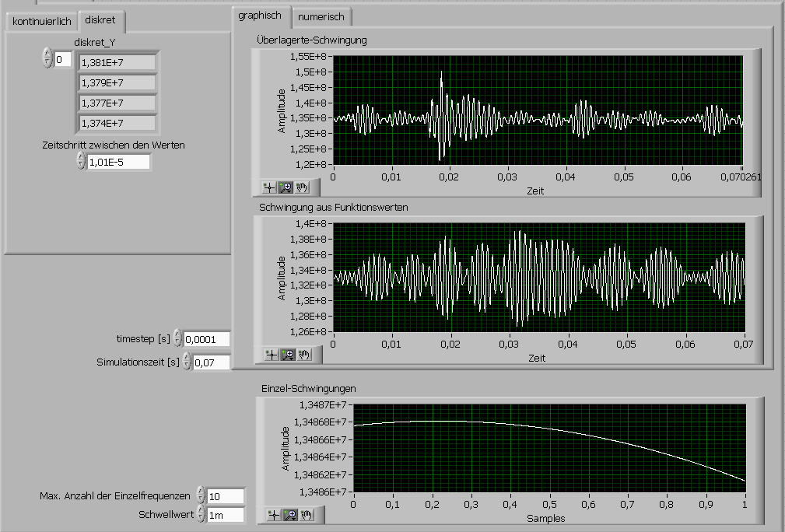Switch to the kontinuierlich tab
785x532 pixels.
pyautogui.click(x=41, y=22)
